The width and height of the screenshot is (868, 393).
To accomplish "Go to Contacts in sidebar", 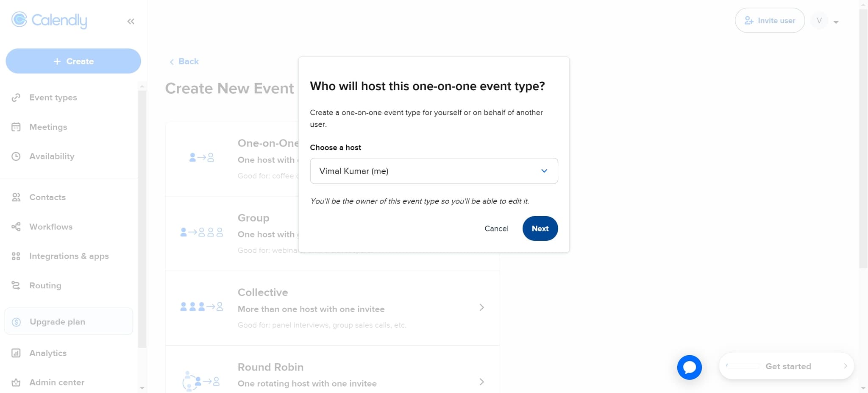I will tap(47, 197).
